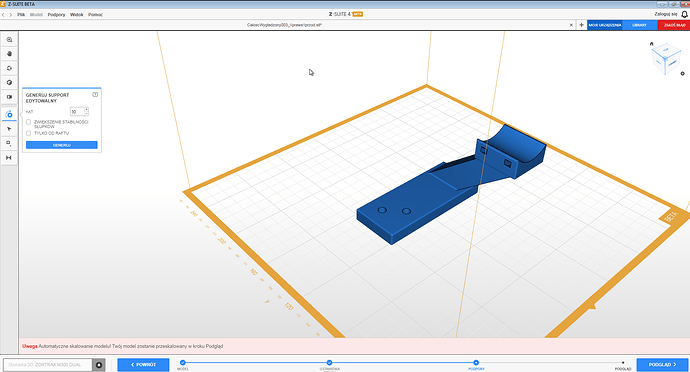Screen dimensions: 690x372
Task: Select the support pointer edit tool
Action: (x=9, y=129)
